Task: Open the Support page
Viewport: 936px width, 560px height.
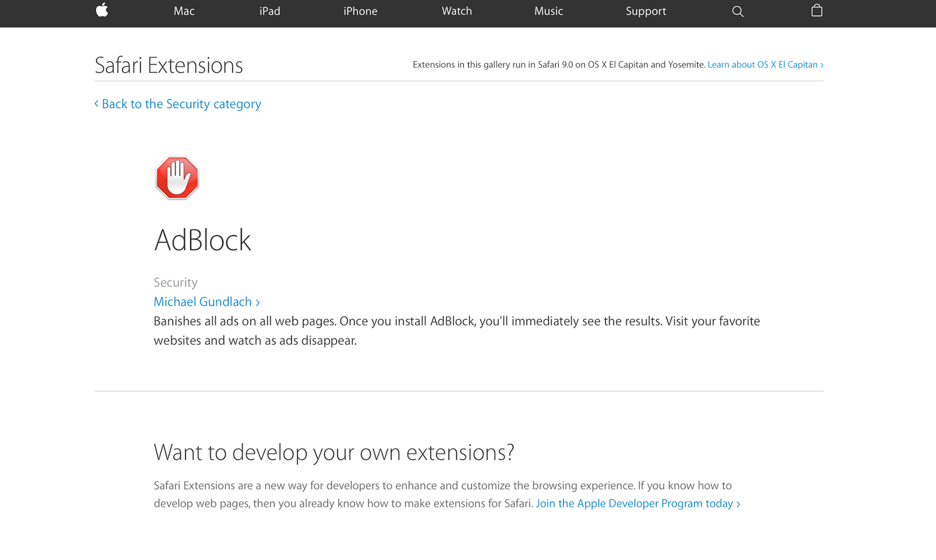Action: point(646,11)
